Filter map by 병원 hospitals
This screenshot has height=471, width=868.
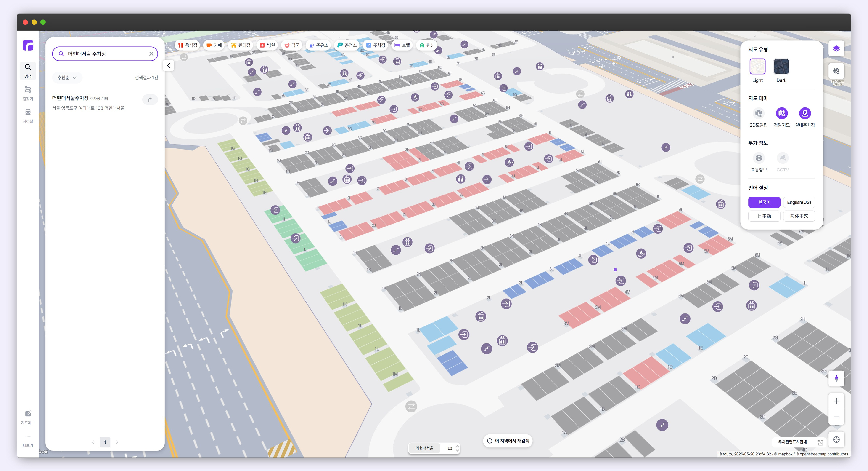[267, 45]
